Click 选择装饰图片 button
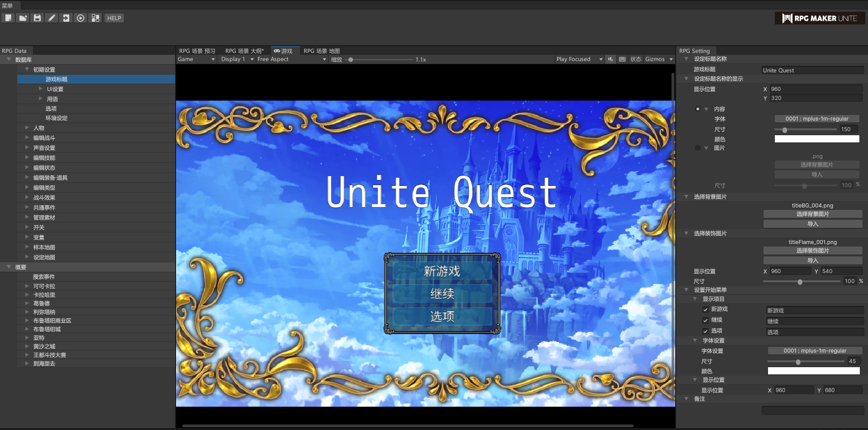The width and height of the screenshot is (868, 430). click(813, 250)
